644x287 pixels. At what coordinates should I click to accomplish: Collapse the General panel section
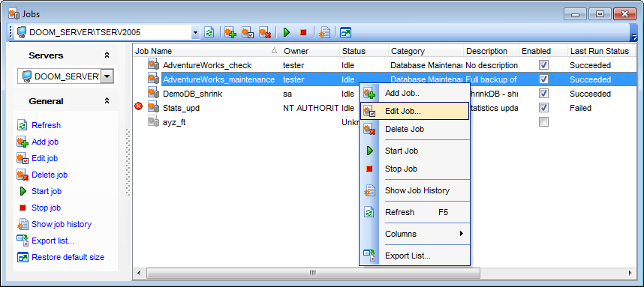[x=107, y=101]
